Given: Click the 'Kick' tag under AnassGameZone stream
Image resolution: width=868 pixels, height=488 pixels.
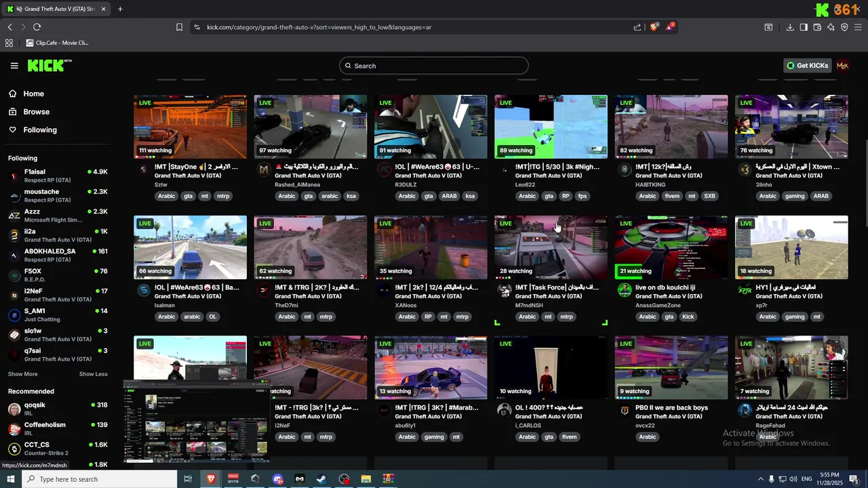Looking at the screenshot, I should pyautogui.click(x=688, y=317).
